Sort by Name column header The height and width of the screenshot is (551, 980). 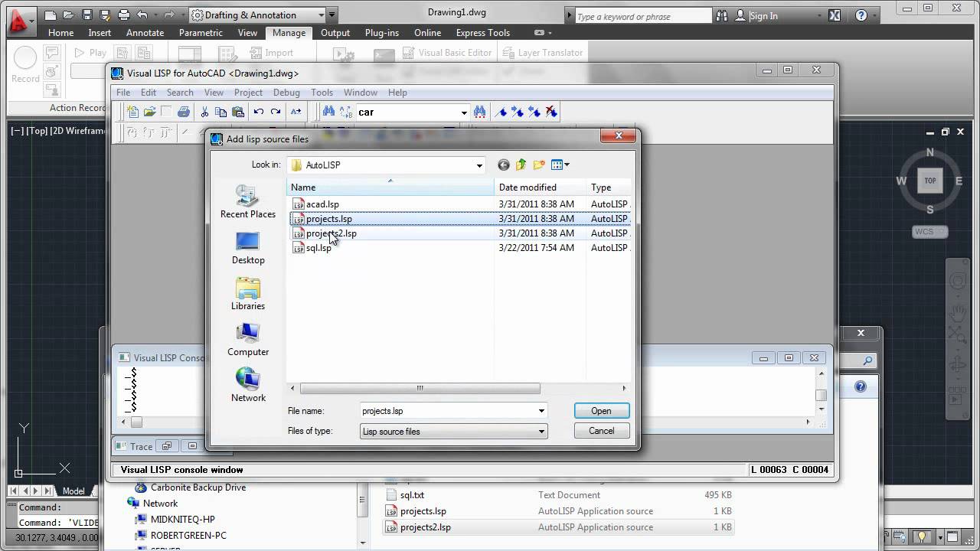(390, 187)
